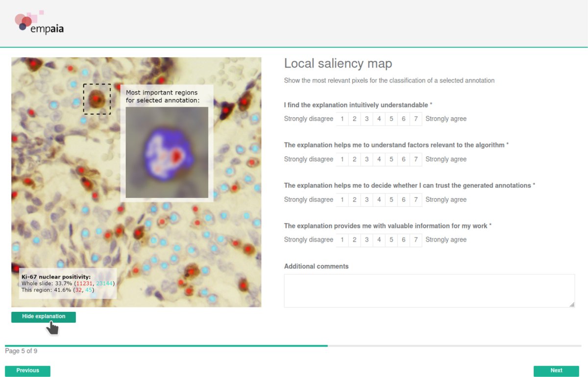Rate 2 on the algorithm factors question
This screenshot has height=377, width=588.
(354, 159)
